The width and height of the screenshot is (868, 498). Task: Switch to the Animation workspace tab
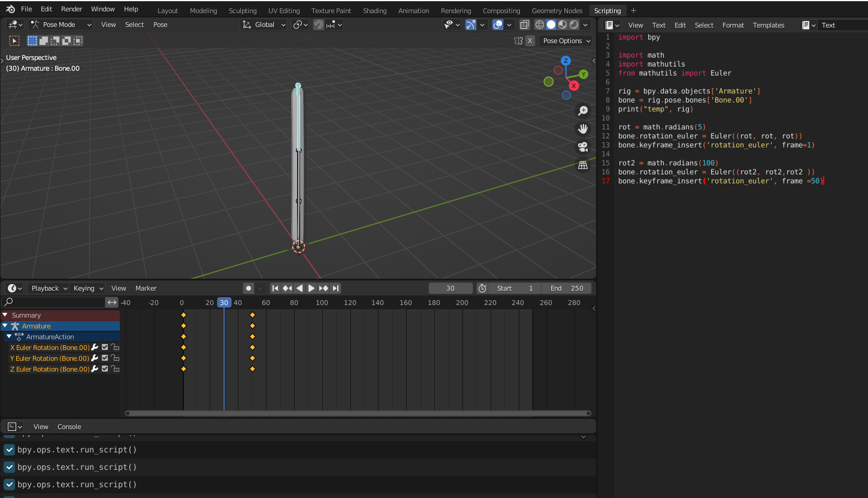[x=413, y=11]
